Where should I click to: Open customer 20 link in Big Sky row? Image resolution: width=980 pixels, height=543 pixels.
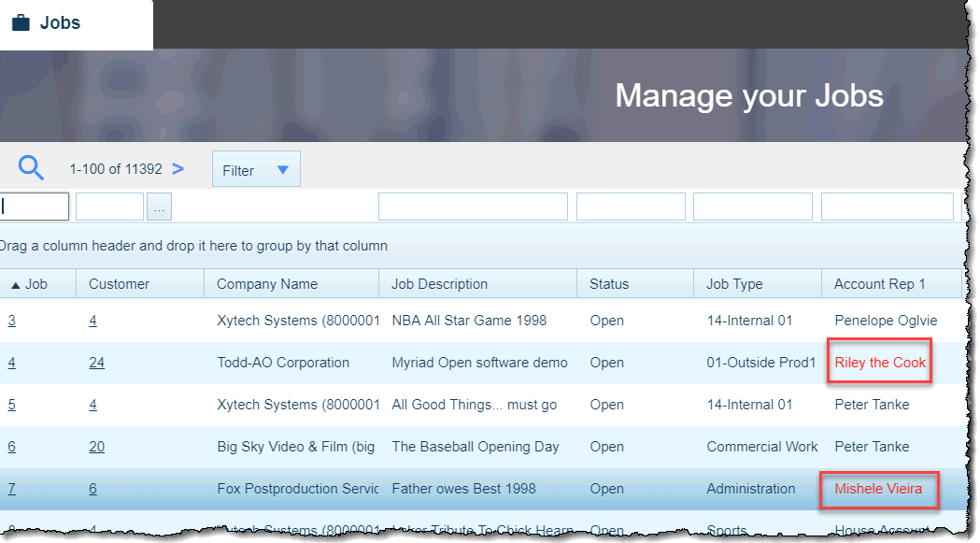coord(97,447)
